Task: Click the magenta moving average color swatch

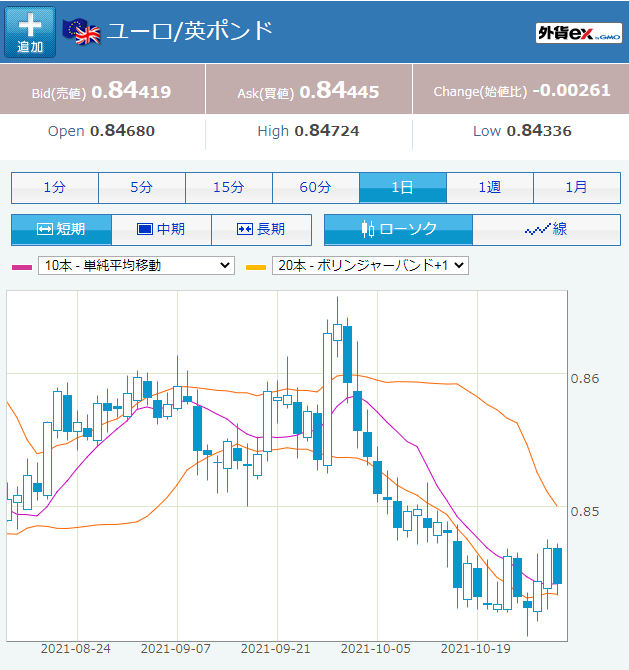Action: [x=22, y=267]
